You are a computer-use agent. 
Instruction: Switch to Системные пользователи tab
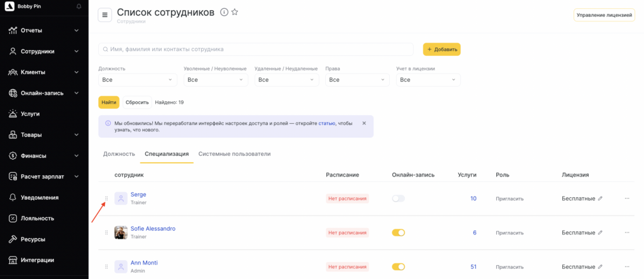(234, 153)
